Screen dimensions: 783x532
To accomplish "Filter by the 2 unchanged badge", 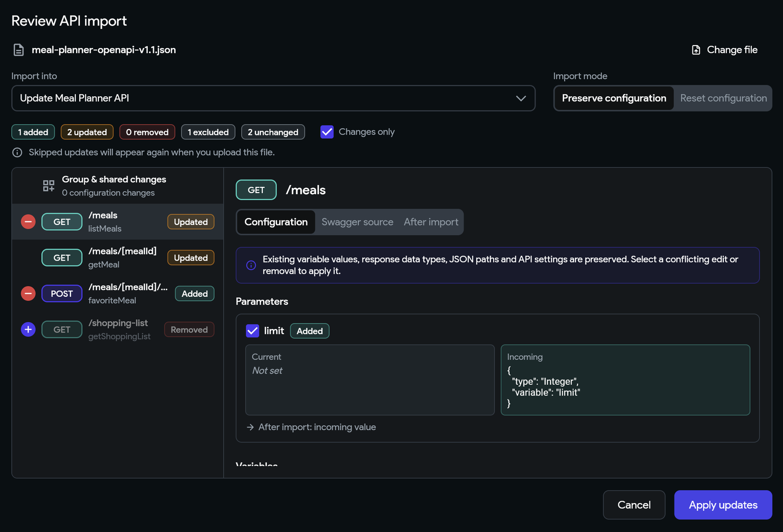I will point(273,132).
